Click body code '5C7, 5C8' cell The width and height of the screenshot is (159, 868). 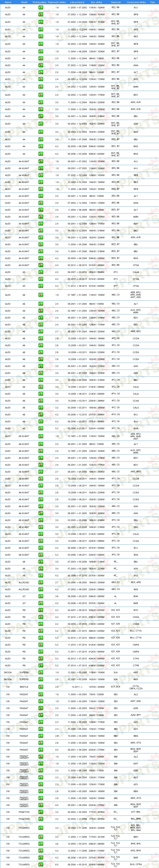[x=115, y=687]
